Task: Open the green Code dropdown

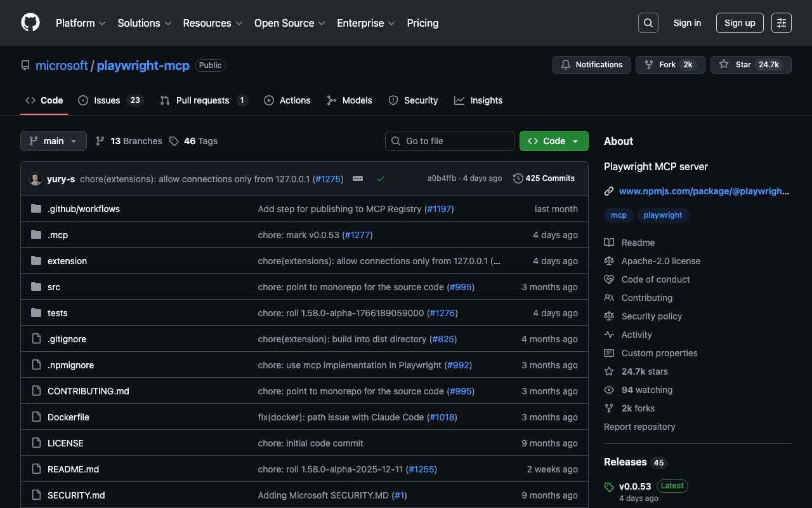Action: pos(553,141)
